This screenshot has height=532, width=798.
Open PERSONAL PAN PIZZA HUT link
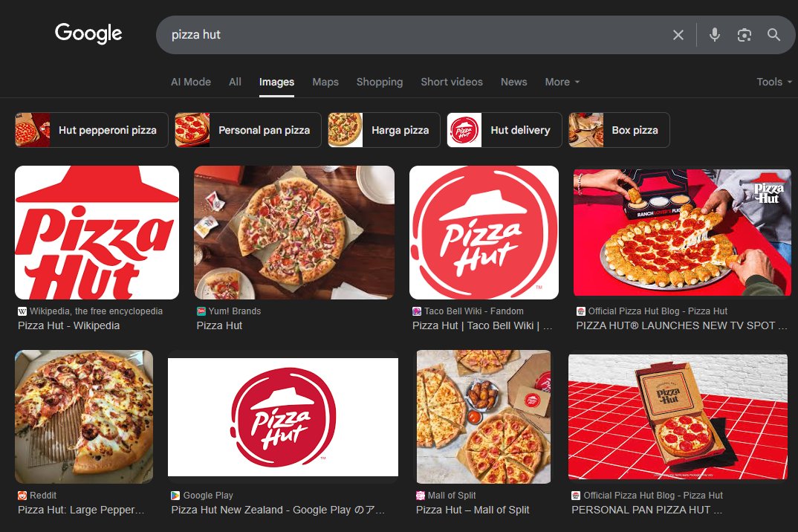tap(646, 510)
